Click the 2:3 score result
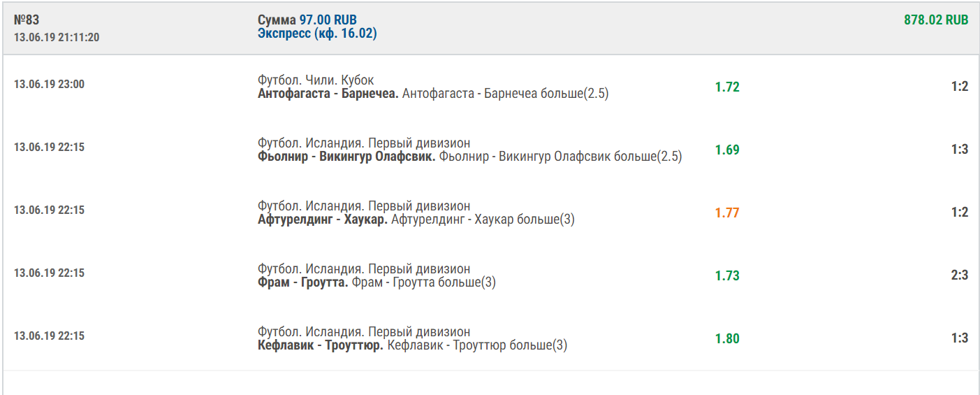 pyautogui.click(x=959, y=275)
